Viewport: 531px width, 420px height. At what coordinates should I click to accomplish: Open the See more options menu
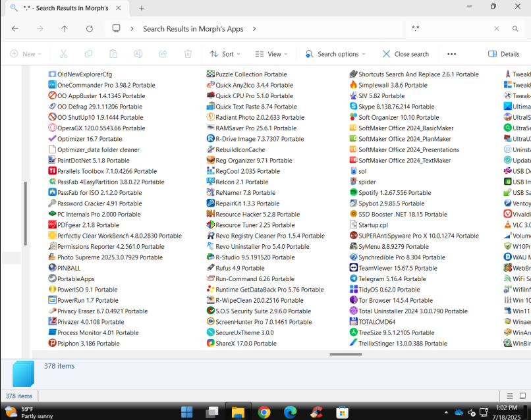click(x=452, y=54)
